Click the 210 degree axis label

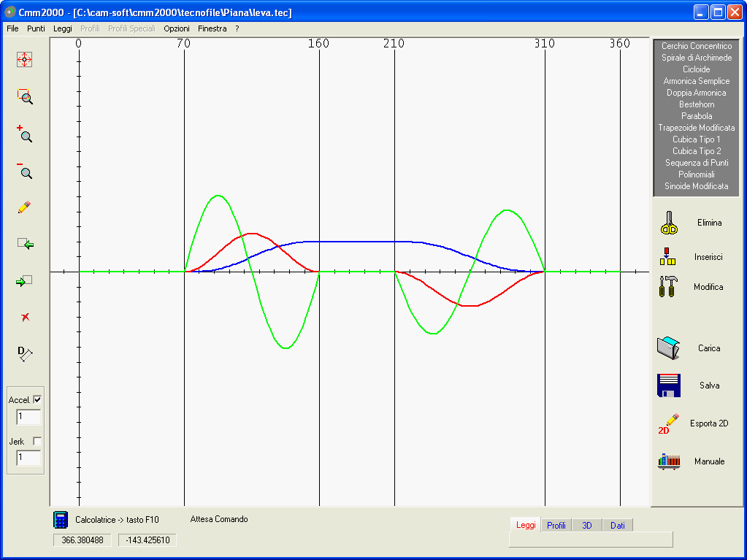tap(394, 44)
